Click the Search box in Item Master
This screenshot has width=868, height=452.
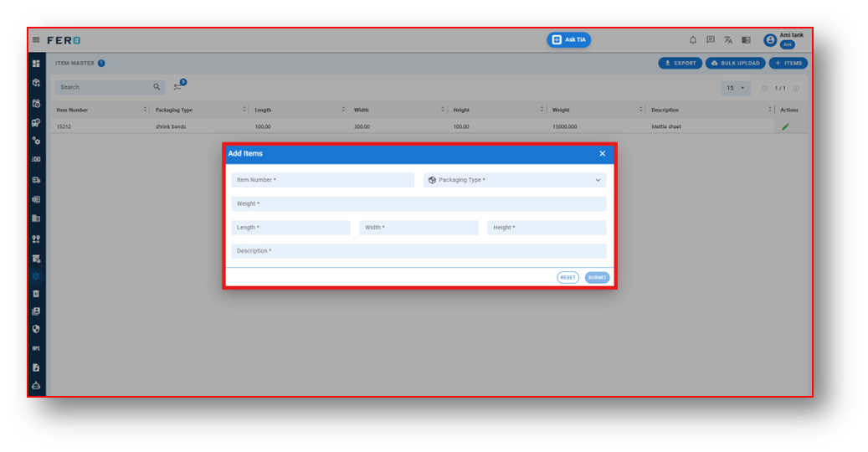point(110,87)
